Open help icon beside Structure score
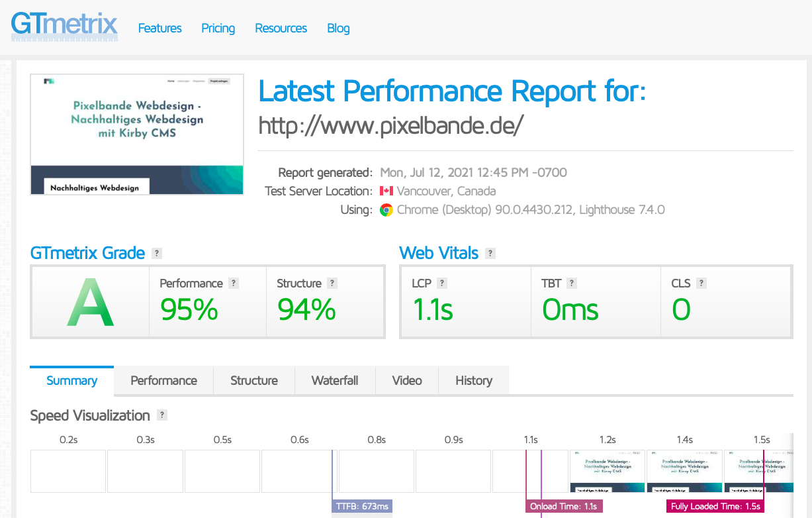This screenshot has height=518, width=812. (332, 283)
